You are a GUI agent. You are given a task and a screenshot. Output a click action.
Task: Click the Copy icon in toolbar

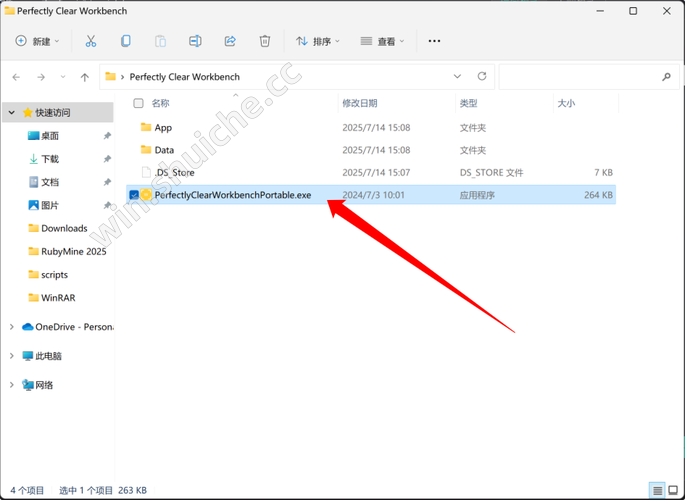pos(125,41)
